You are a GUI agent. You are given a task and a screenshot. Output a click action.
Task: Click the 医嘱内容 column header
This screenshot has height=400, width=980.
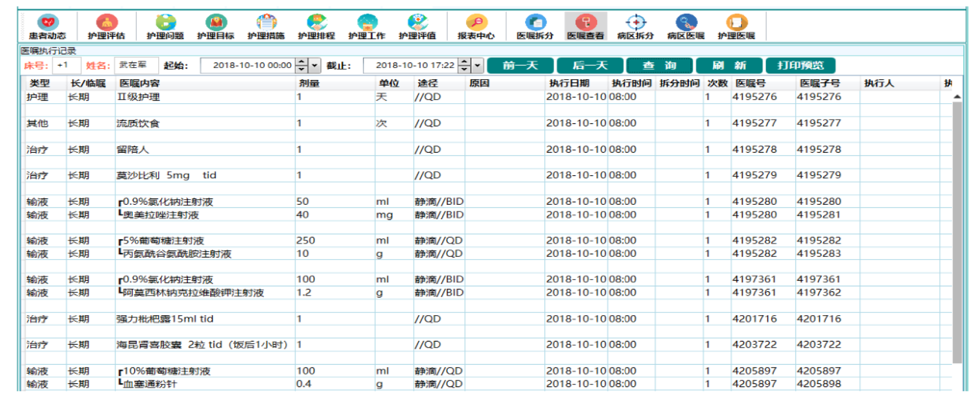tap(139, 83)
